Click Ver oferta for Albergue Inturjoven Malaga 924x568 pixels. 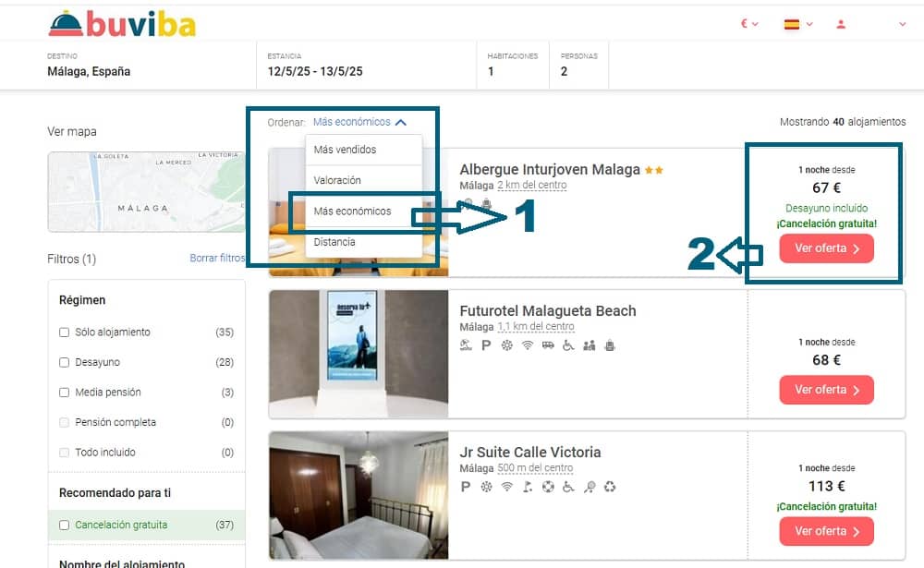(x=826, y=248)
